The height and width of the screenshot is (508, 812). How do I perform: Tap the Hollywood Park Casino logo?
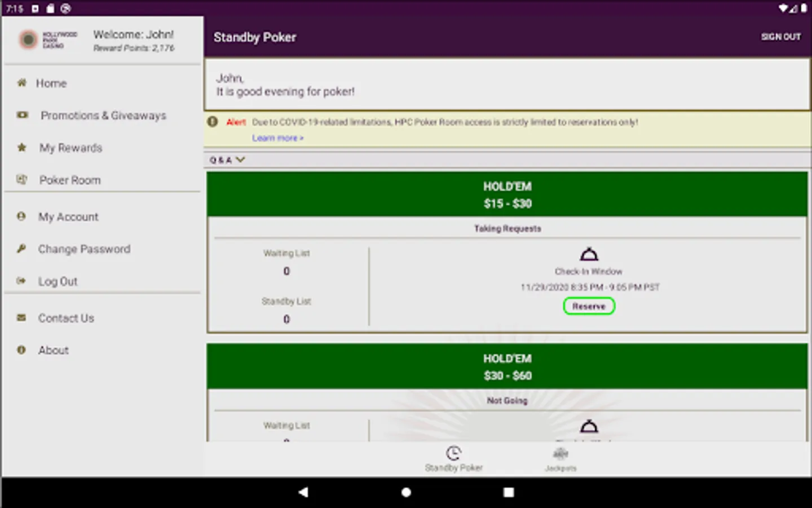point(47,40)
